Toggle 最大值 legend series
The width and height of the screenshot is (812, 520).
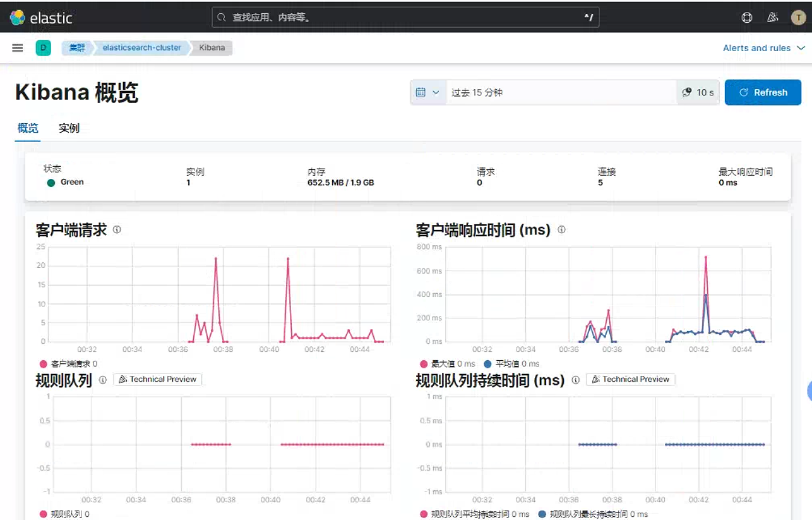[x=447, y=364]
